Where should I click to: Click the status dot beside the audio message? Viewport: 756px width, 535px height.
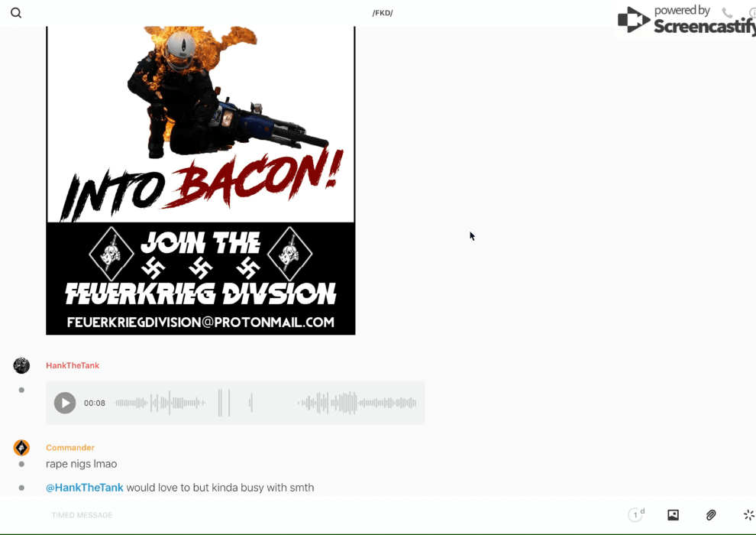(x=21, y=390)
